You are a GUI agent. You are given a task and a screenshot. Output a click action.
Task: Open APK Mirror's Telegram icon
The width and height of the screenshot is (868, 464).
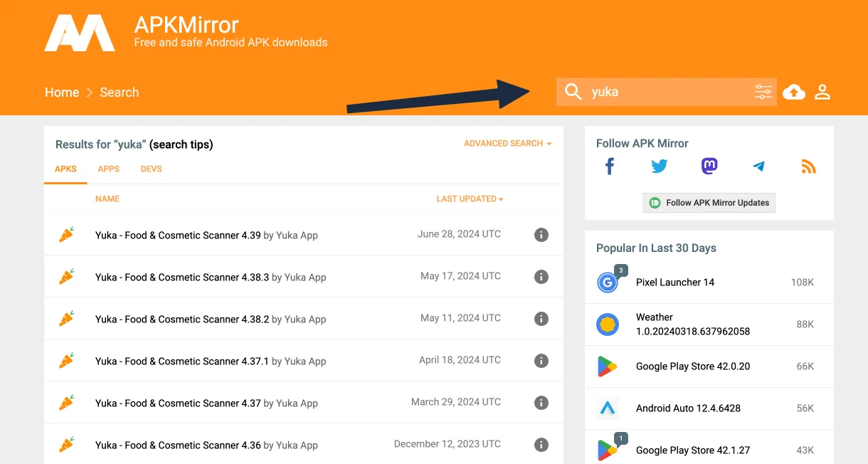[758, 167]
